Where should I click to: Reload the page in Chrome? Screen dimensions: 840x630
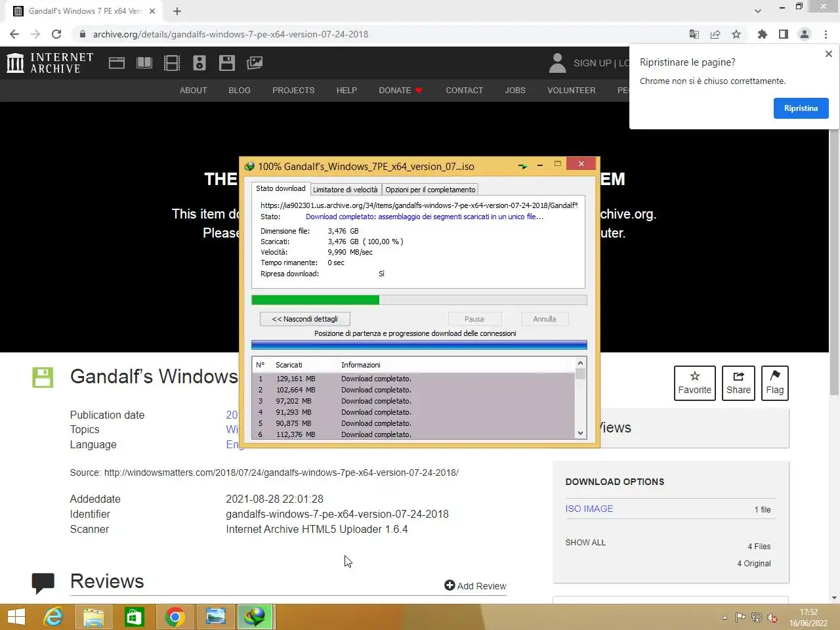56,34
